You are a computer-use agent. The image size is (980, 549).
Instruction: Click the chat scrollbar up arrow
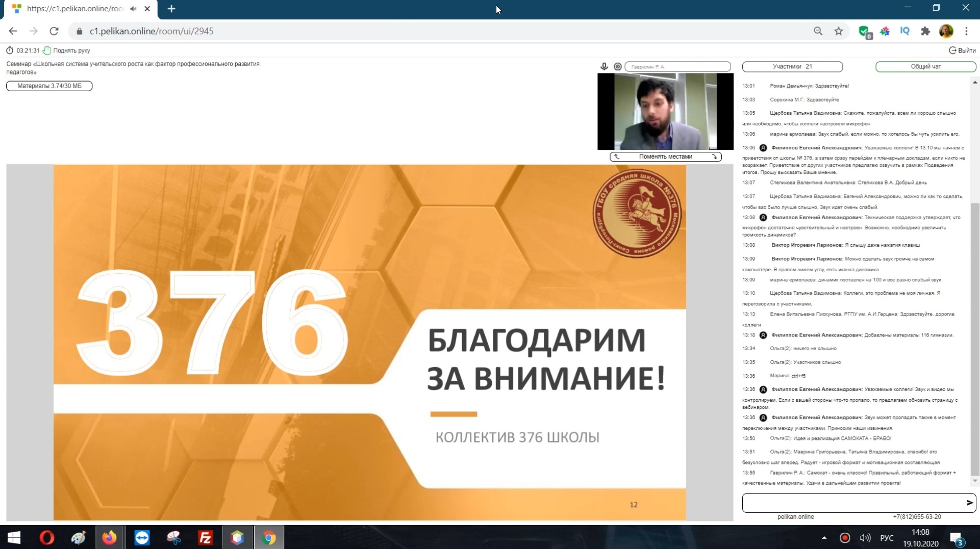975,82
